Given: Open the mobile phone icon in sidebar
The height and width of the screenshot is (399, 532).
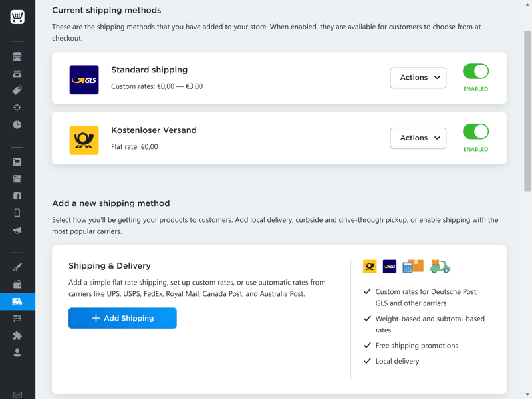Looking at the screenshot, I should pos(17,213).
